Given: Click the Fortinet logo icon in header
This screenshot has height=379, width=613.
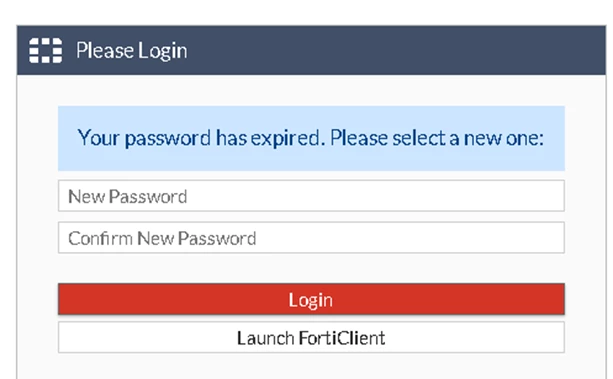Looking at the screenshot, I should pos(45,50).
